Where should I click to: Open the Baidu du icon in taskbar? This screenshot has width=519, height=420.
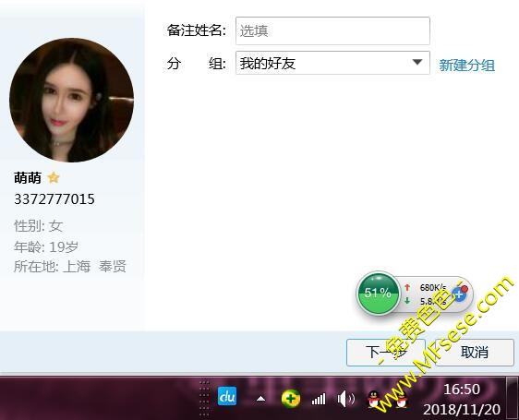(227, 396)
